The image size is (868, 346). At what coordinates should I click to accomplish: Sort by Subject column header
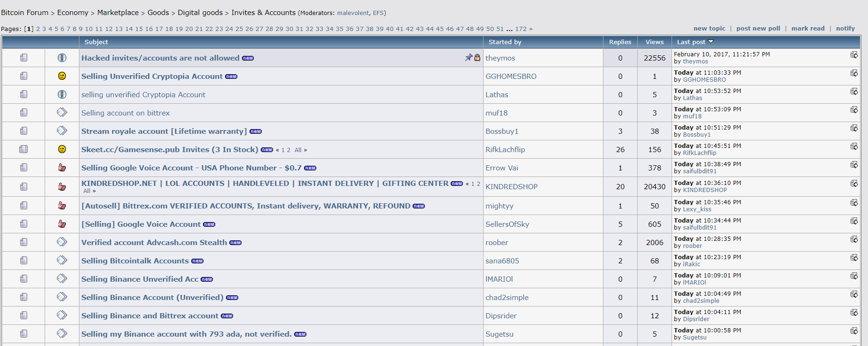96,42
